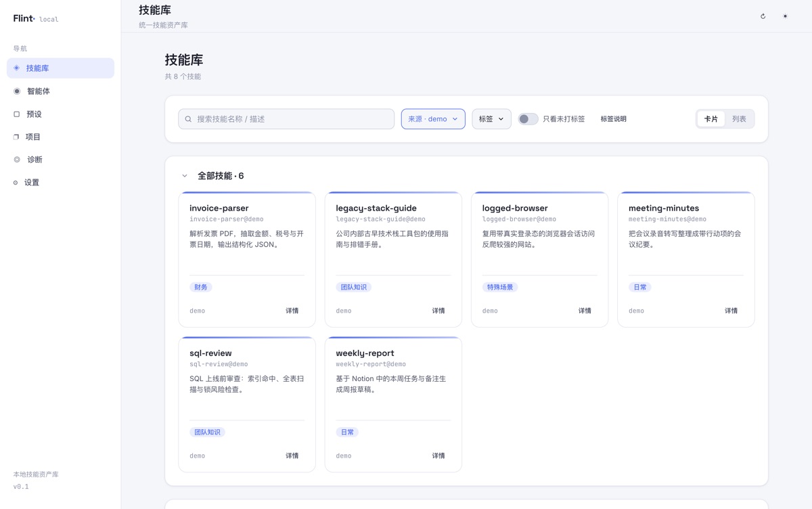Switch to 列表 list view
The width and height of the screenshot is (812, 509).
[x=739, y=119]
